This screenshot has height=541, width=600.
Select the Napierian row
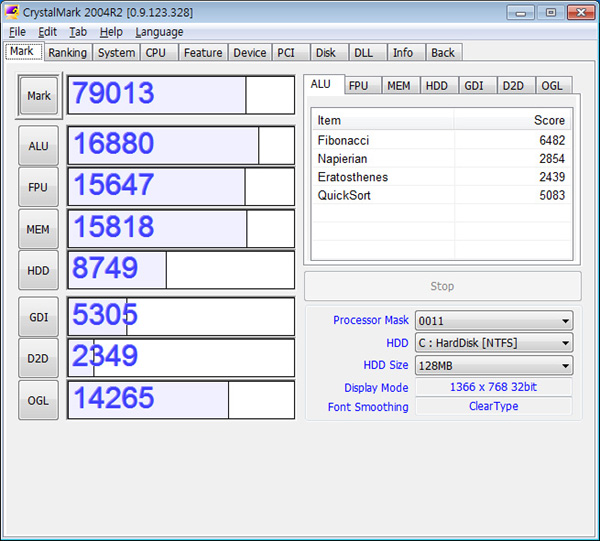click(442, 158)
